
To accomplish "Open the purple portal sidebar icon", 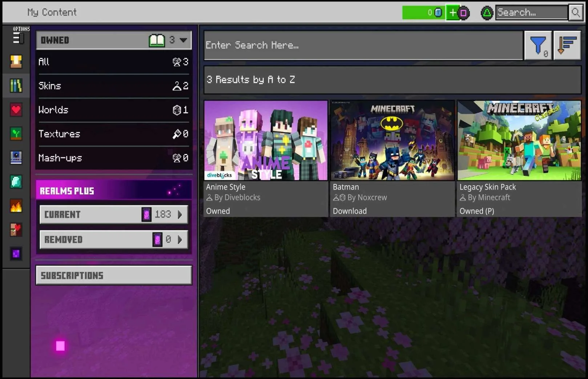I will point(16,254).
